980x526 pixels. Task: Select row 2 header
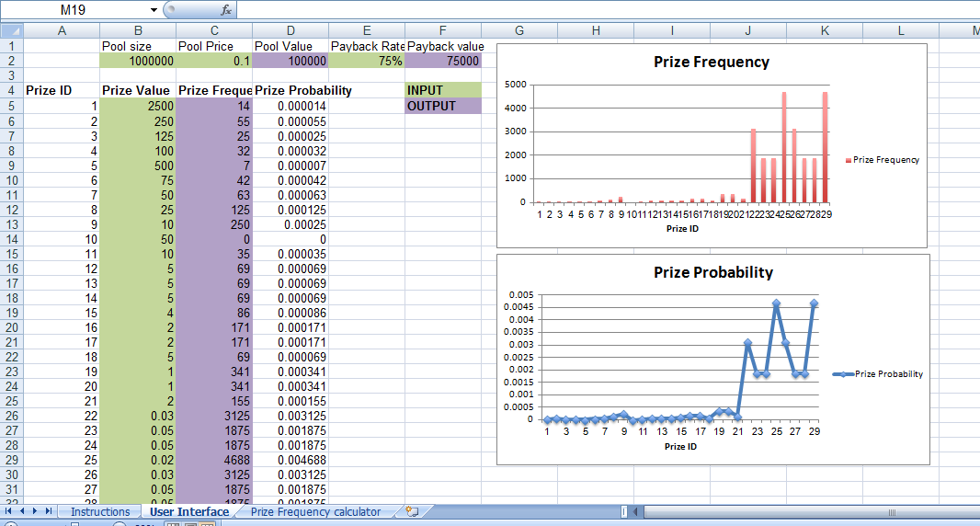pos(12,61)
